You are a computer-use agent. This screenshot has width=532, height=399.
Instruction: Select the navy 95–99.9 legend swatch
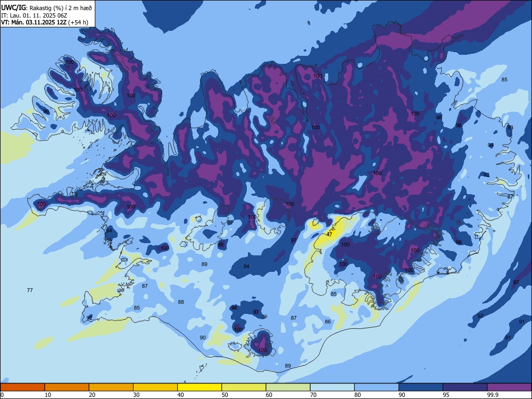pos(465,387)
